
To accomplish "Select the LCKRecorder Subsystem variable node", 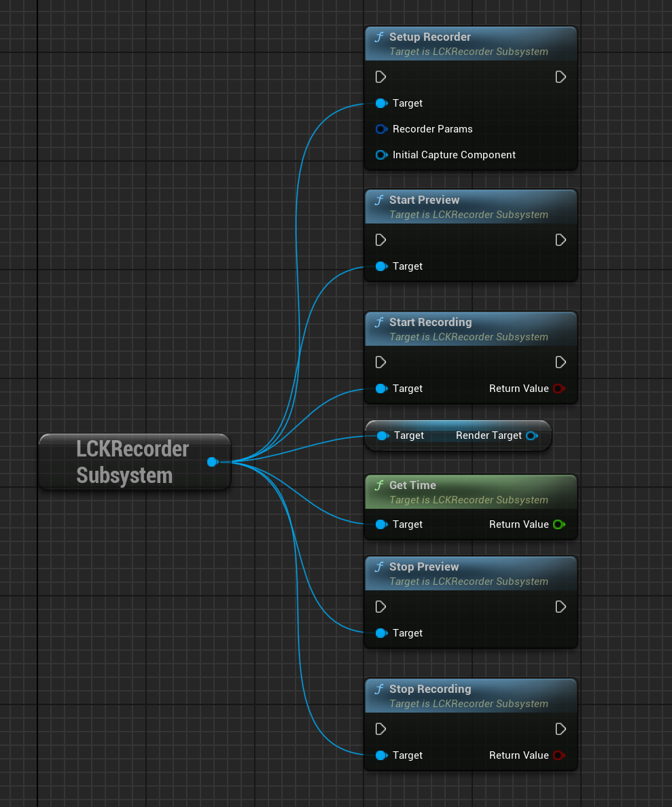I will (135, 462).
